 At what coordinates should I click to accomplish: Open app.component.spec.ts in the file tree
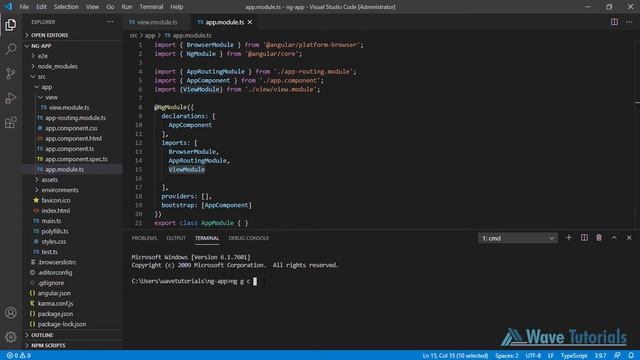click(x=76, y=159)
